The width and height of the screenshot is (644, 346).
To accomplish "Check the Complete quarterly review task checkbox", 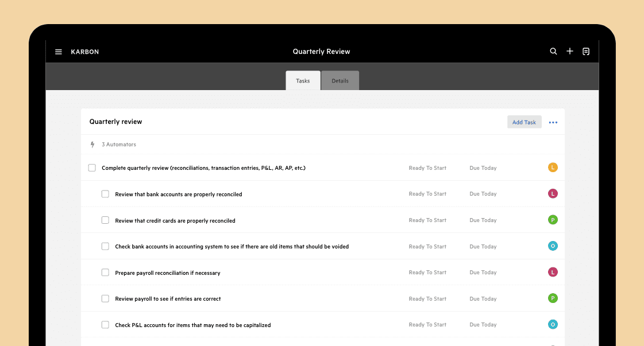I will 92,168.
